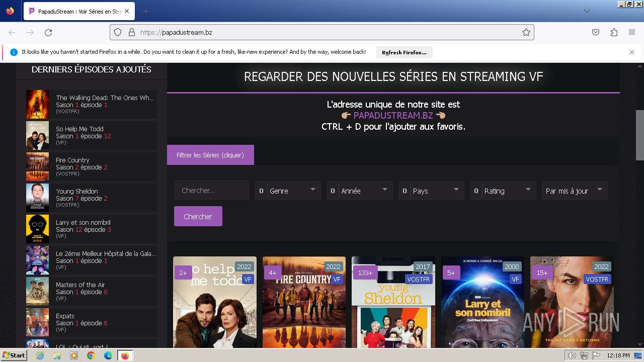Bookmark page with the star icon
The image size is (644, 362).
(526, 32)
